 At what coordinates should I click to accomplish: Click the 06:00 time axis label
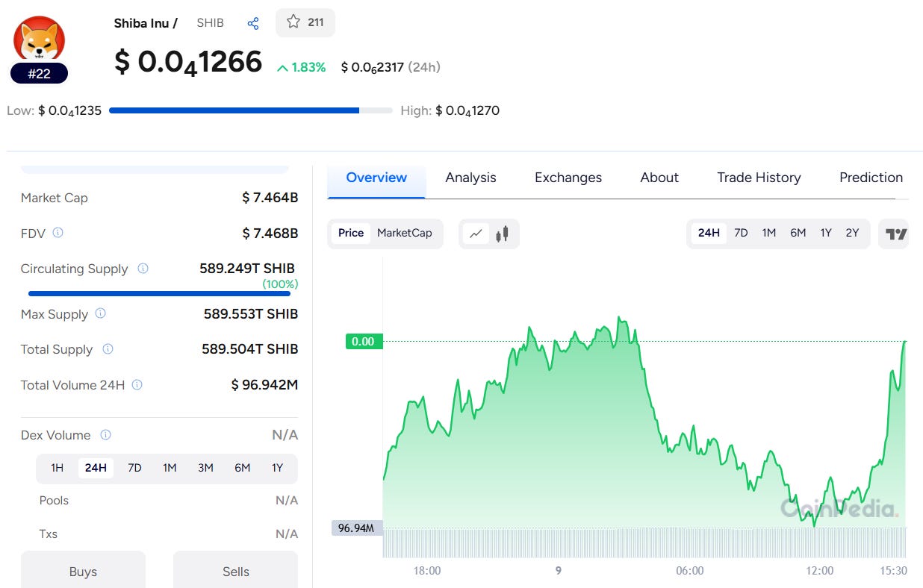click(690, 571)
